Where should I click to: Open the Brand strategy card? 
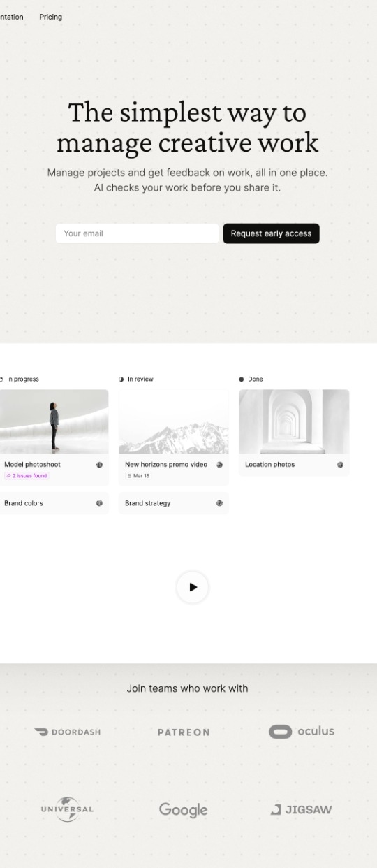coord(174,503)
